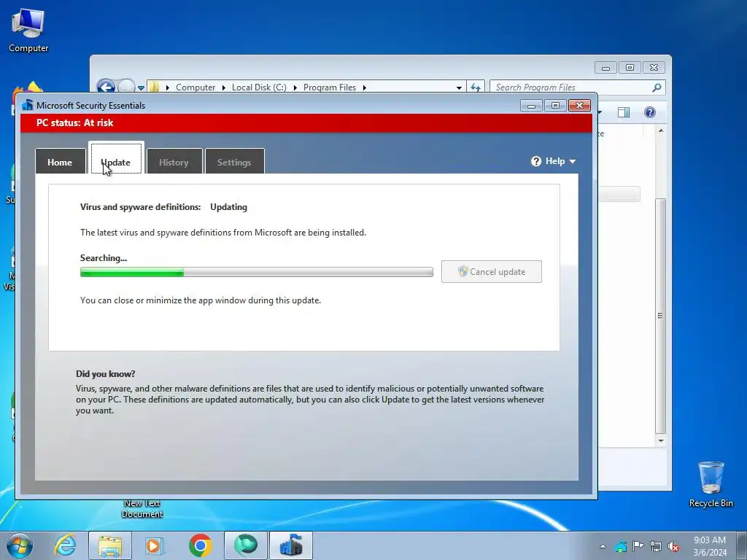Click the Explorer refresh button

coord(476,87)
